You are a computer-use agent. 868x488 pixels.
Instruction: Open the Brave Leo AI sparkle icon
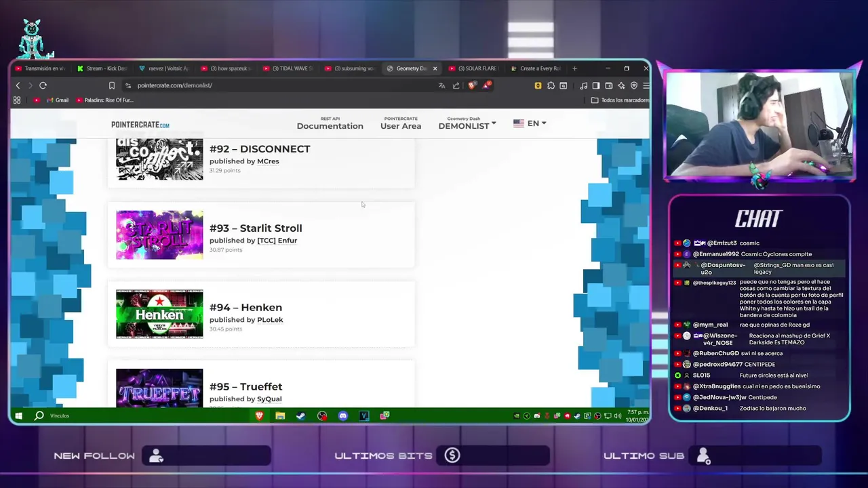621,85
